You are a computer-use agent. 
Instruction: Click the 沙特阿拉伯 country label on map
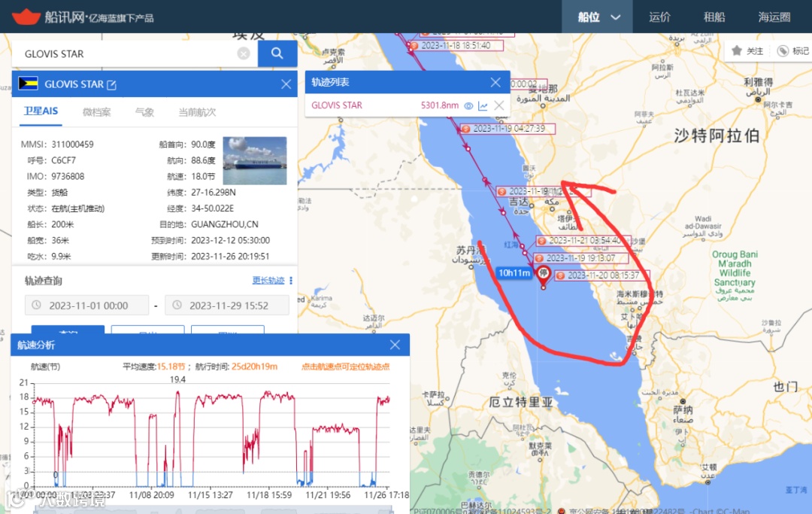click(x=717, y=135)
